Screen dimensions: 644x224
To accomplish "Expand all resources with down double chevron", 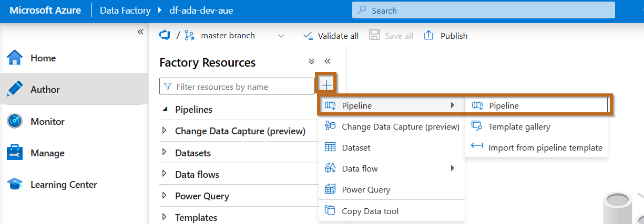I will coord(311,61).
